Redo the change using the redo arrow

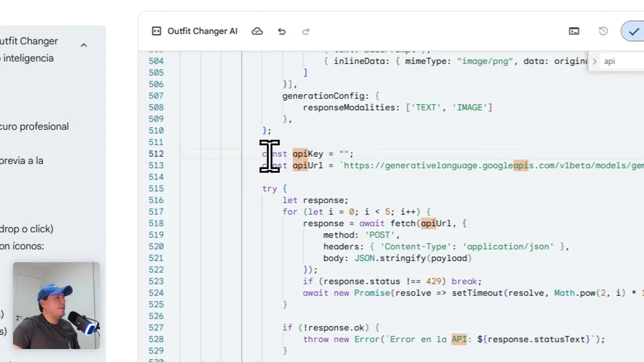coord(305,31)
